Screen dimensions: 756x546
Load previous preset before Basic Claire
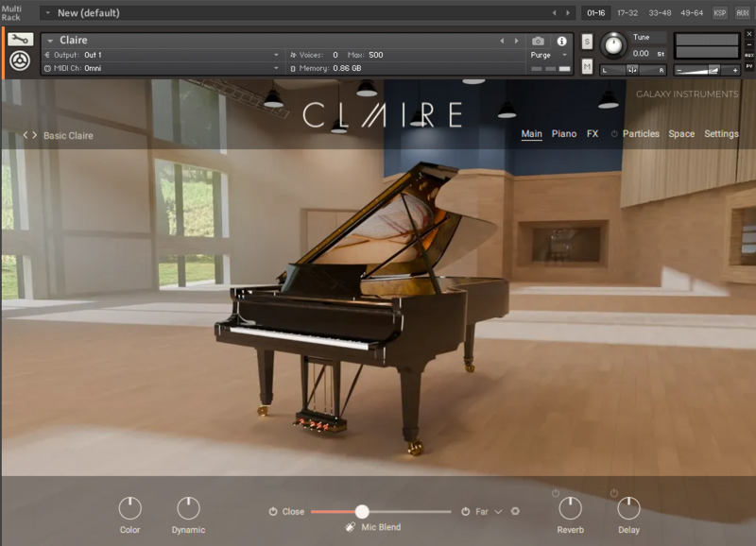pyautogui.click(x=26, y=135)
